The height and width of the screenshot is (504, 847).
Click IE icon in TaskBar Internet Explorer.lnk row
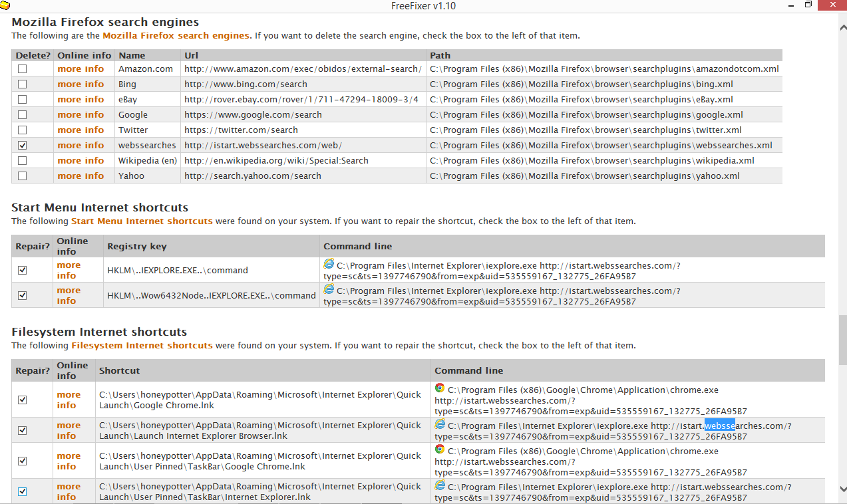pyautogui.click(x=440, y=485)
